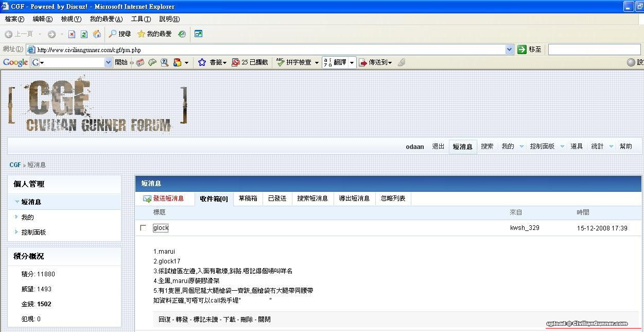The height and width of the screenshot is (332, 644).
Task: Click the 拼字檢查 spell check button
Action: [294, 62]
